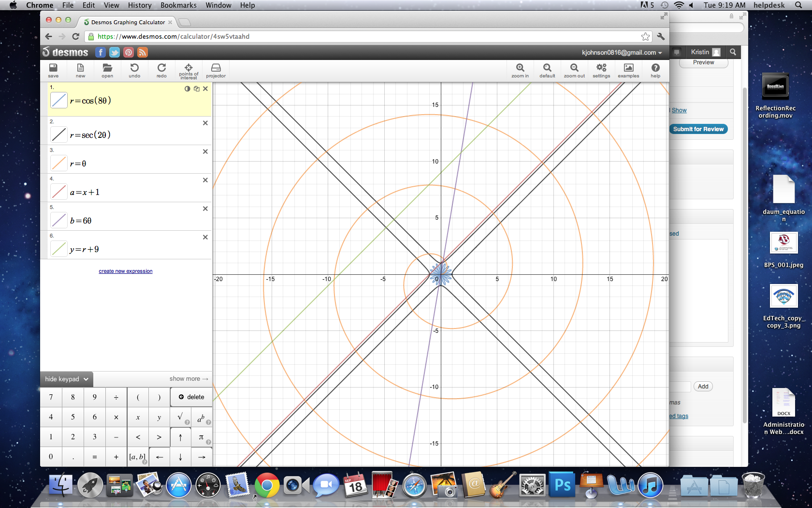This screenshot has height=508, width=812.
Task: Click the create new expression link
Action: coord(126,271)
